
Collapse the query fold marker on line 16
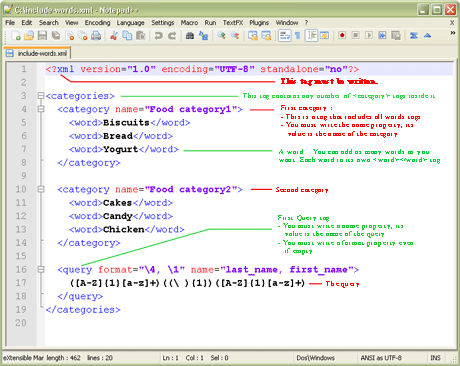41,269
